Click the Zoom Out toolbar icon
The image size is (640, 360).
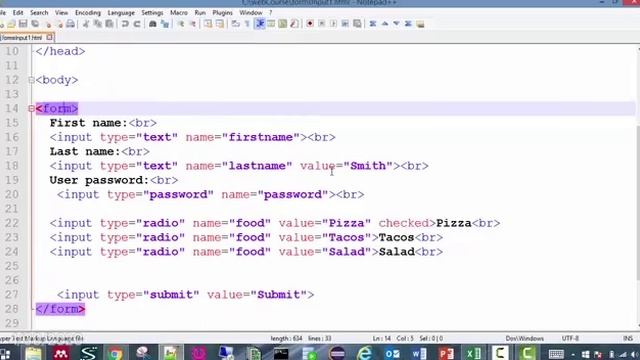coord(193,24)
